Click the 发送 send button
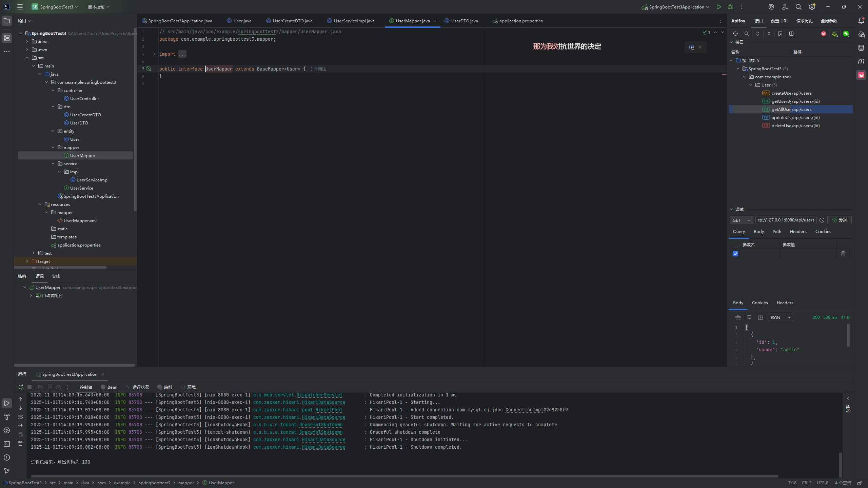The width and height of the screenshot is (868, 488). click(x=840, y=220)
